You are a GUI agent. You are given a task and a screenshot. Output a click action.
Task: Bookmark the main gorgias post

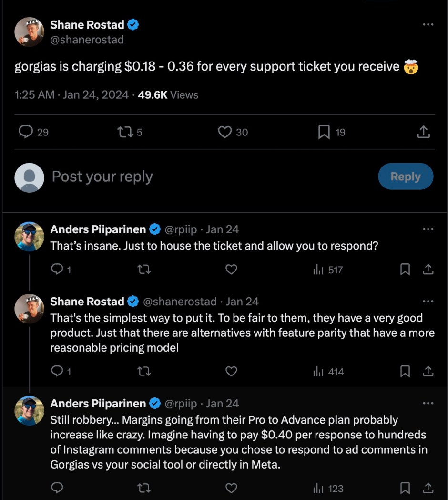pyautogui.click(x=324, y=132)
